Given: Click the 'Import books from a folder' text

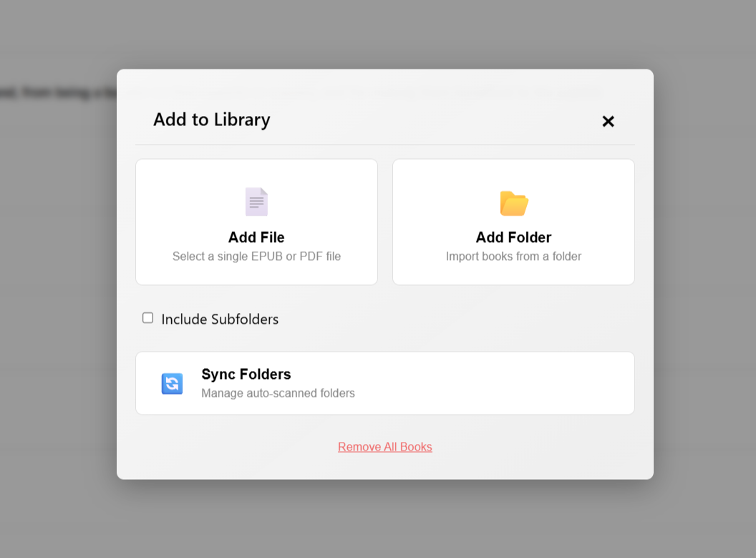Looking at the screenshot, I should (x=513, y=256).
